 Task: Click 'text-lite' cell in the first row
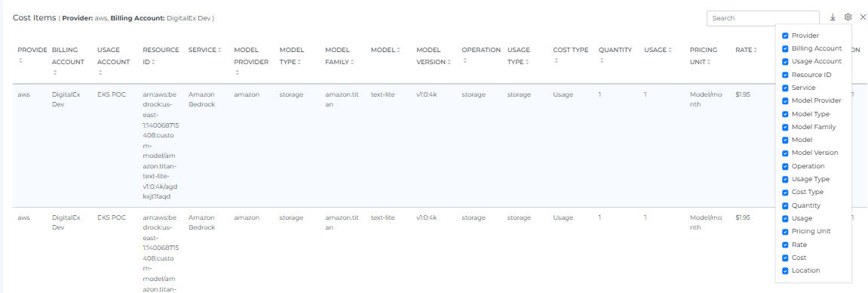[382, 94]
